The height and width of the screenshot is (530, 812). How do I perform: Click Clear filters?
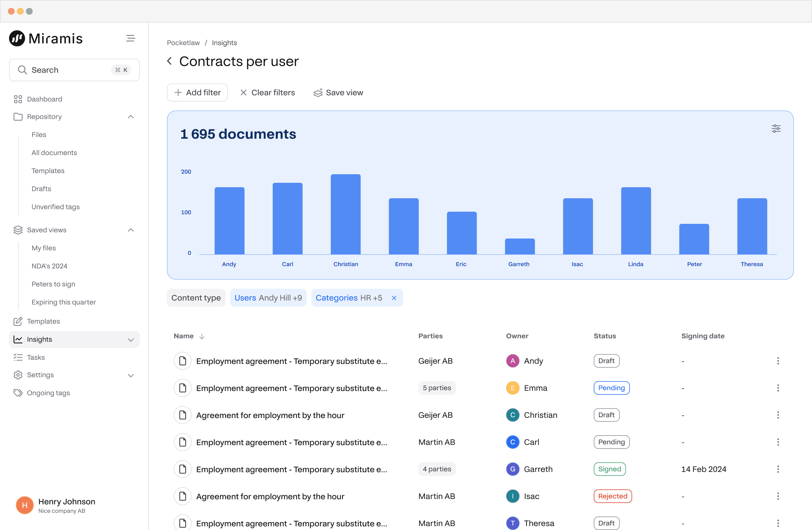(268, 92)
